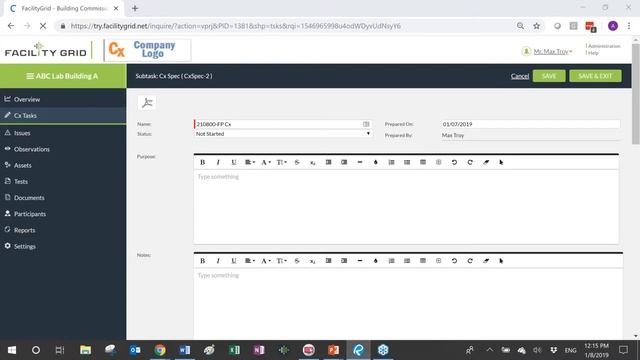Open the Administration link

(603, 46)
